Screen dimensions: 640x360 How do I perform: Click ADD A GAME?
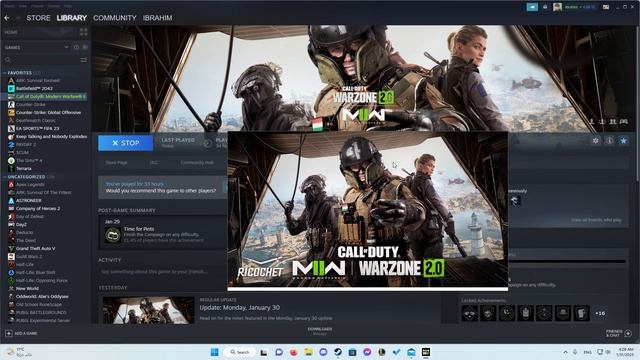[21, 333]
